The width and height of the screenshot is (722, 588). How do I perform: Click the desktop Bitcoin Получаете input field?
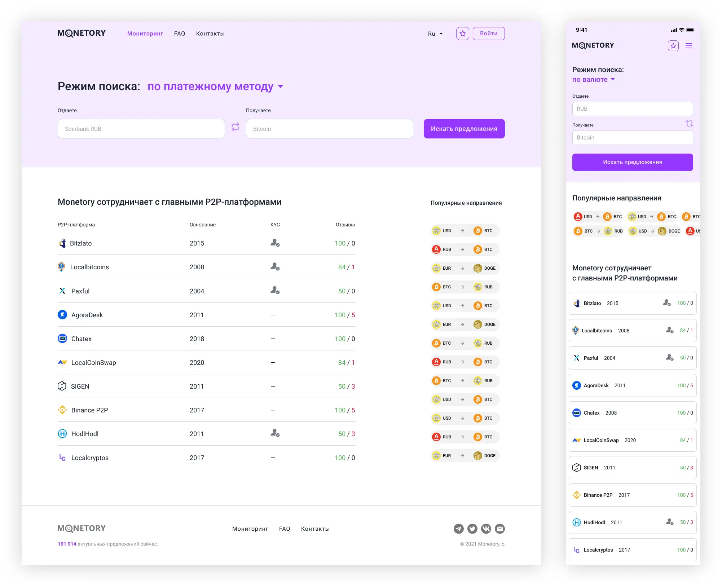[329, 129]
